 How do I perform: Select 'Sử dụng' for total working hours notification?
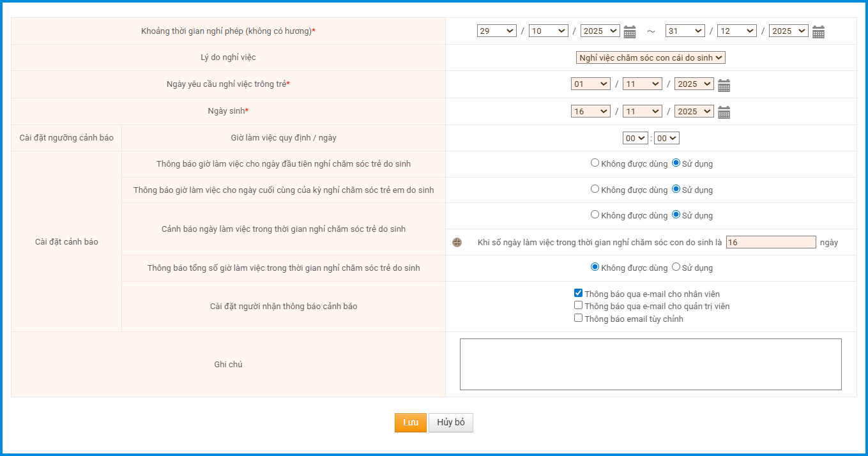(x=676, y=267)
